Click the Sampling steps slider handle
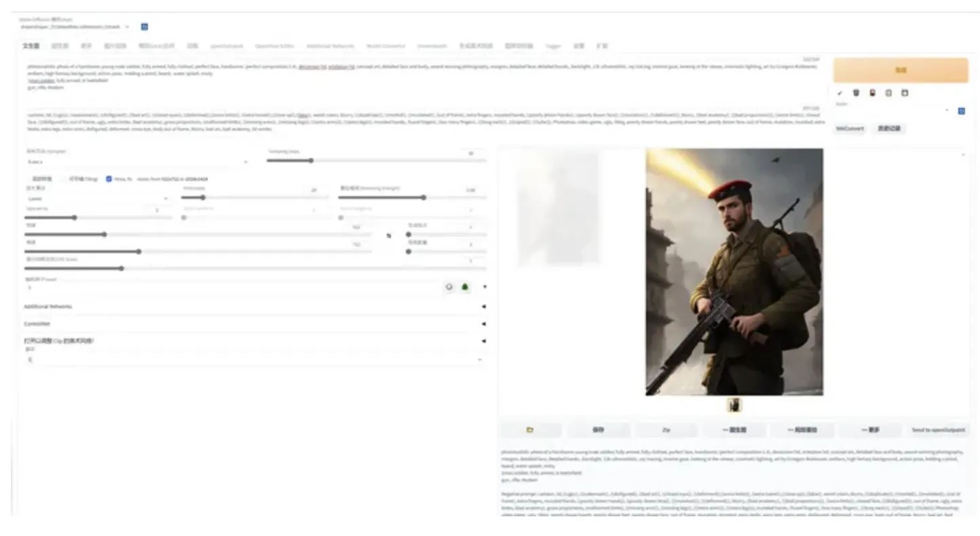Image resolution: width=980 pixels, height=536 pixels. [311, 161]
